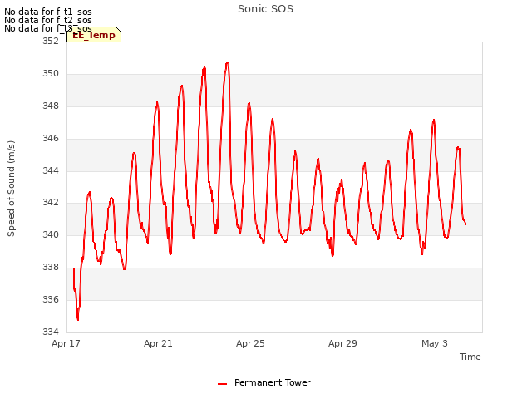Click the 352 y-axis tick value
532x399 pixels.
click(x=51, y=41)
